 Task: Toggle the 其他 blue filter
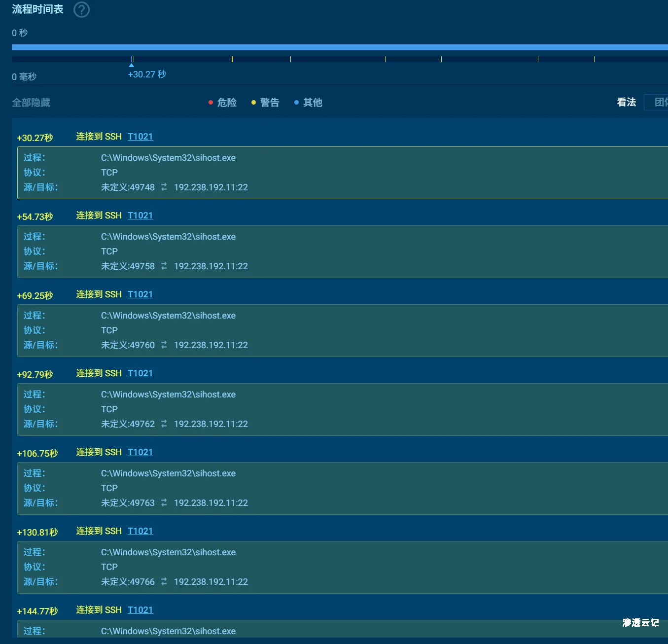308,103
